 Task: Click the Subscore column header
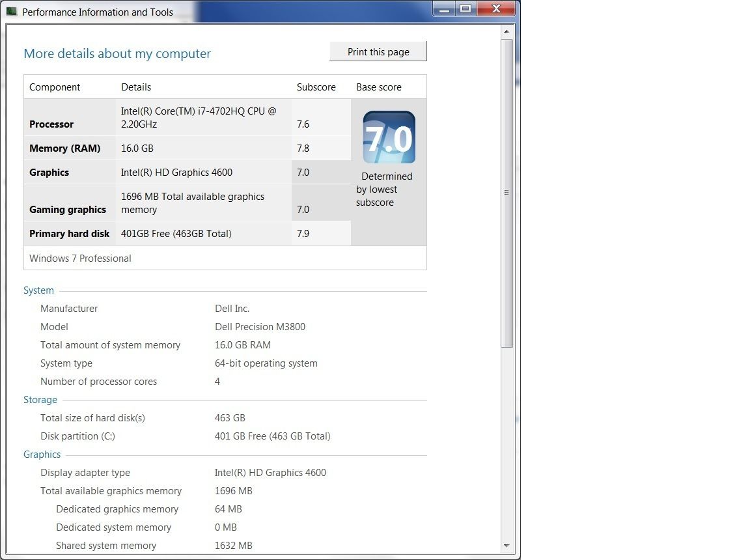pyautogui.click(x=316, y=87)
